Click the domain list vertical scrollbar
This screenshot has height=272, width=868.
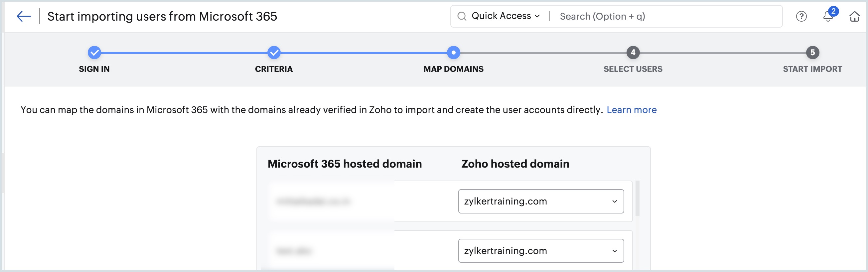[x=638, y=198]
